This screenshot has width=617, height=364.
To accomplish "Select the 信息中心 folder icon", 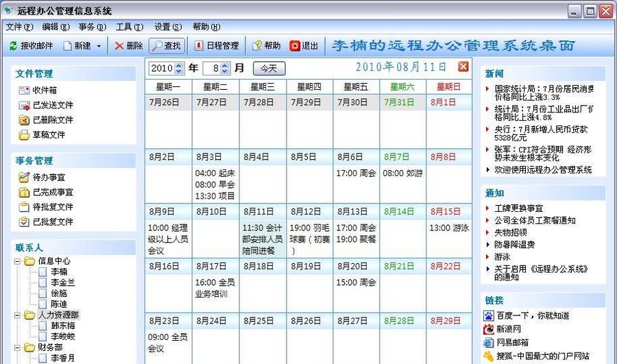I will pyautogui.click(x=29, y=261).
